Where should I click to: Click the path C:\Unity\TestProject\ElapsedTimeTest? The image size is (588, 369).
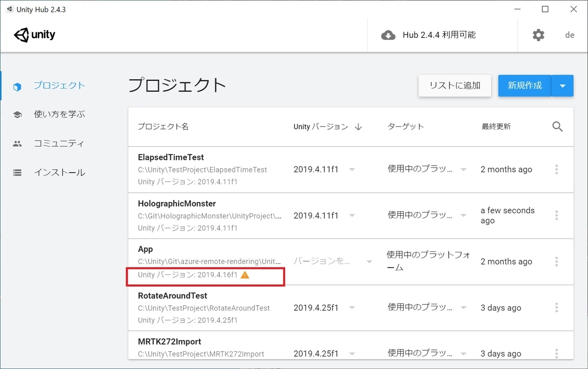[202, 170]
